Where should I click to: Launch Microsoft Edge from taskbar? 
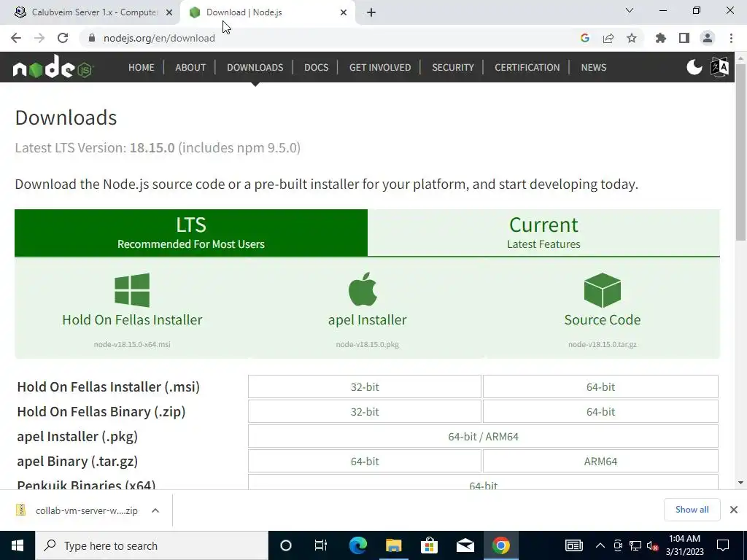point(357,545)
